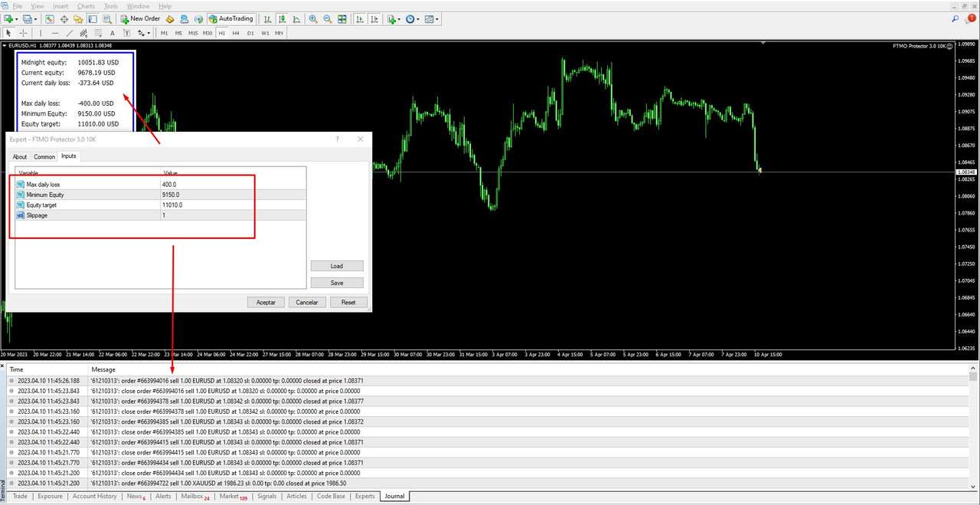Edit the Minimum Equity value 9150.0
Image resolution: width=980 pixels, height=505 pixels.
pos(233,195)
